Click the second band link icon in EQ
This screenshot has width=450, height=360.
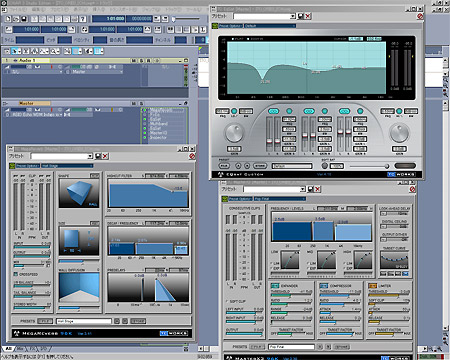pos(309,111)
